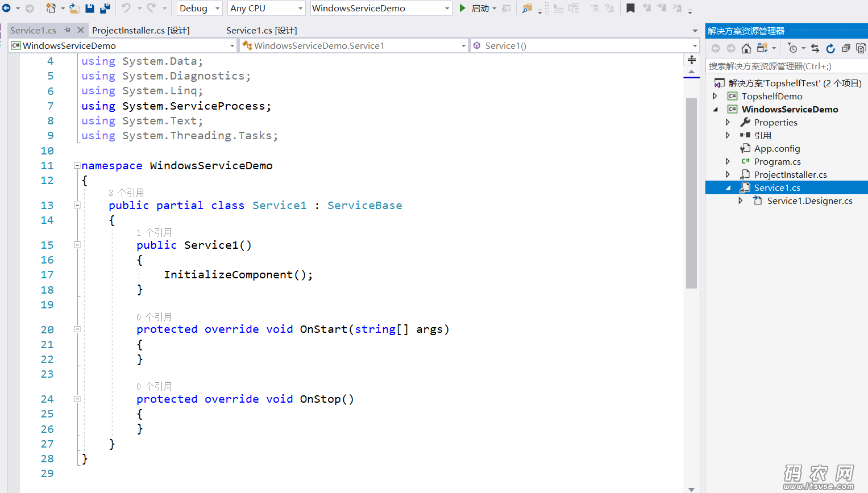Collapse the namespace WindowsServiceDemo code block

77,165
